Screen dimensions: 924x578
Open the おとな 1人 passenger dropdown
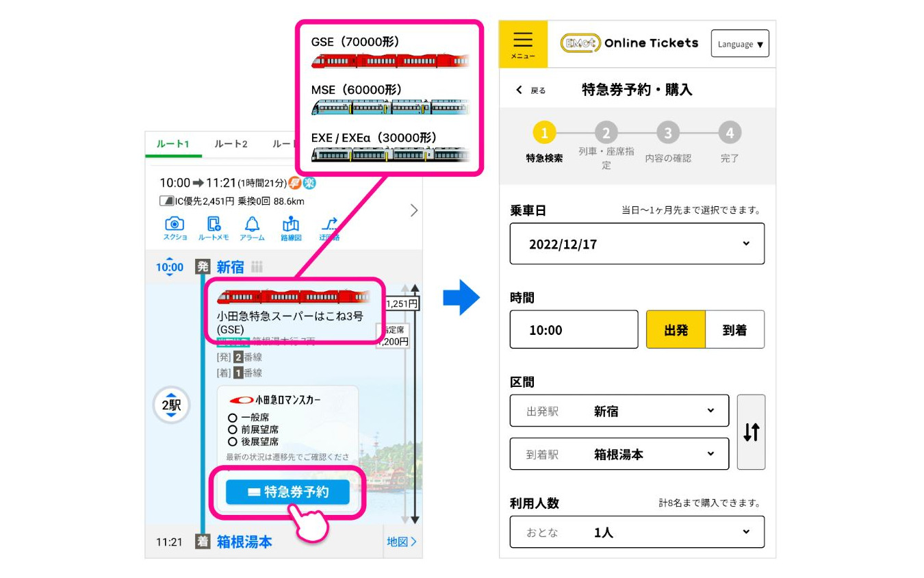point(637,532)
